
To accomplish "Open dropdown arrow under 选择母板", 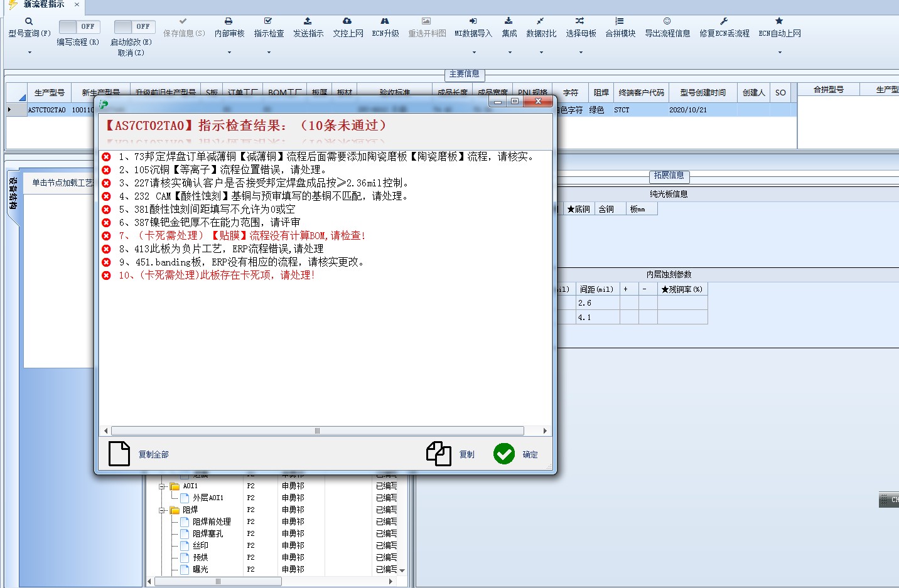I will coord(581,53).
